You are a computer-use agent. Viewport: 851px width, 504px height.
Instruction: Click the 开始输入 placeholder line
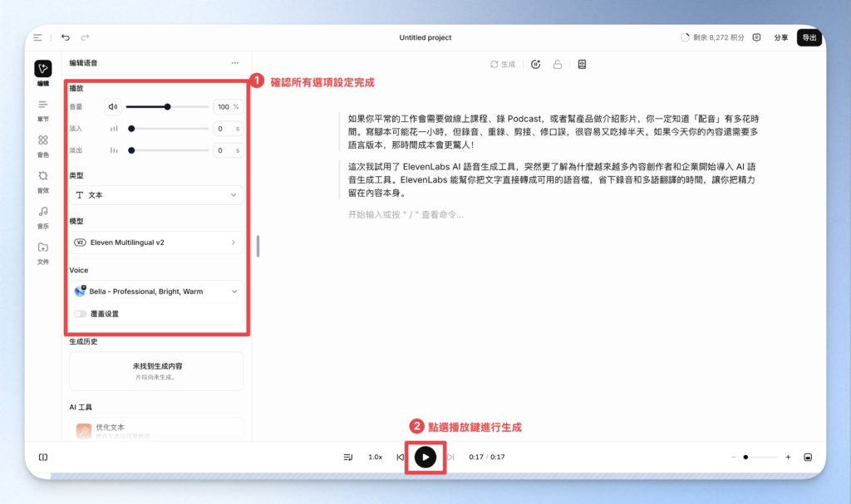[406, 215]
